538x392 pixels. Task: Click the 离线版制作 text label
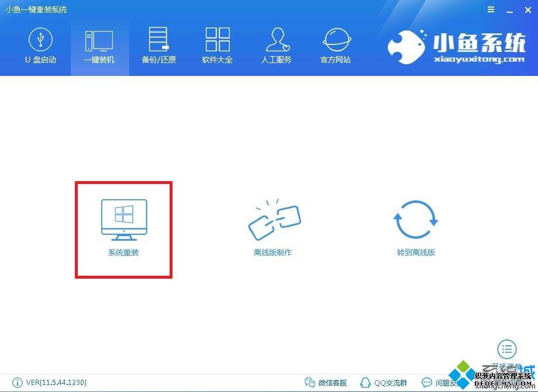[273, 252]
